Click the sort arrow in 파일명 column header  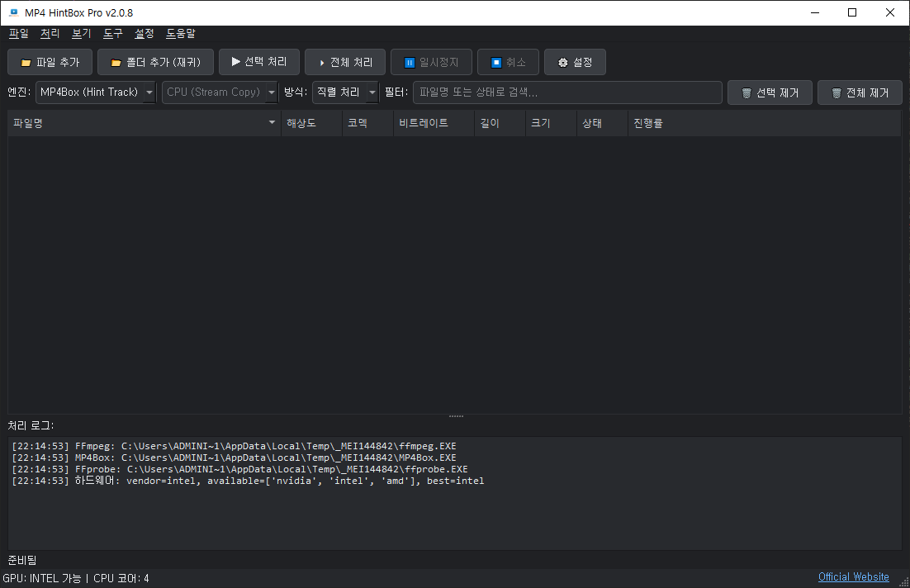pos(272,122)
